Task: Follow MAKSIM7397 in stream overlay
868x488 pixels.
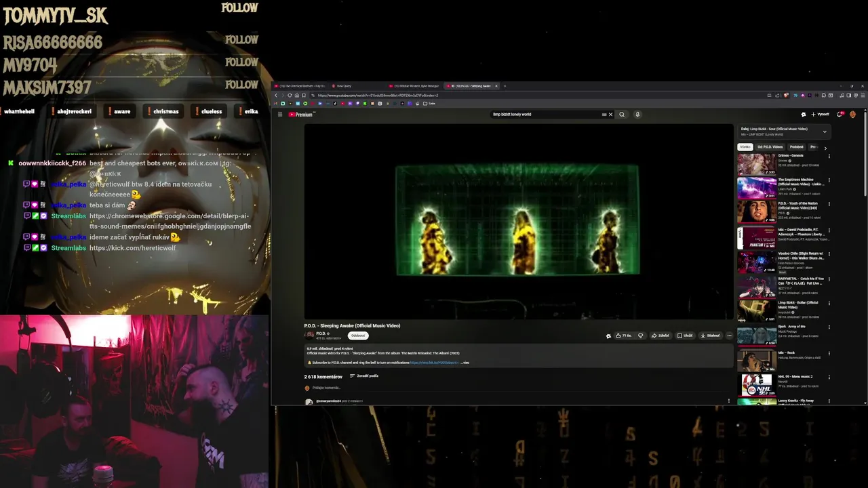Action: pyautogui.click(x=241, y=85)
